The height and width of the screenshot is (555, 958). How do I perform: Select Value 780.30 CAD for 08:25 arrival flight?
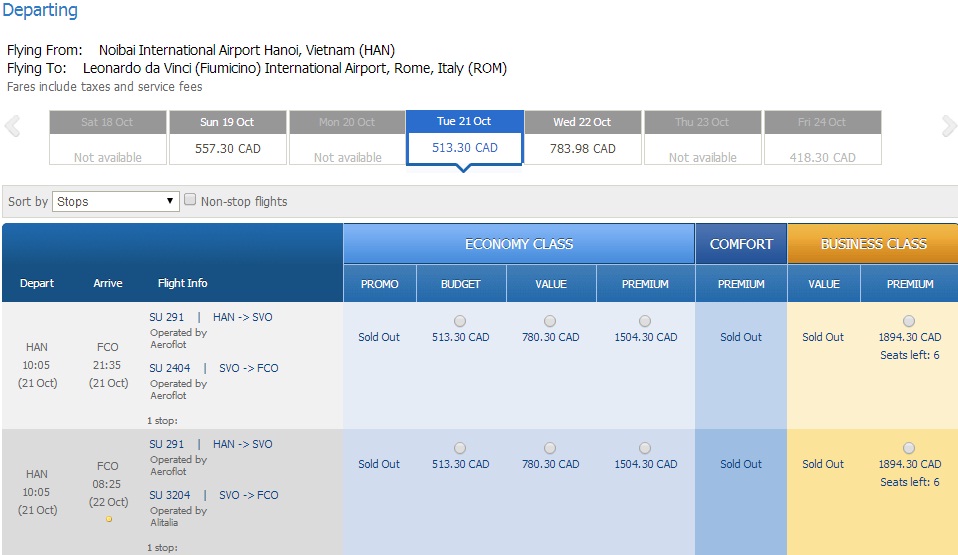[550, 448]
